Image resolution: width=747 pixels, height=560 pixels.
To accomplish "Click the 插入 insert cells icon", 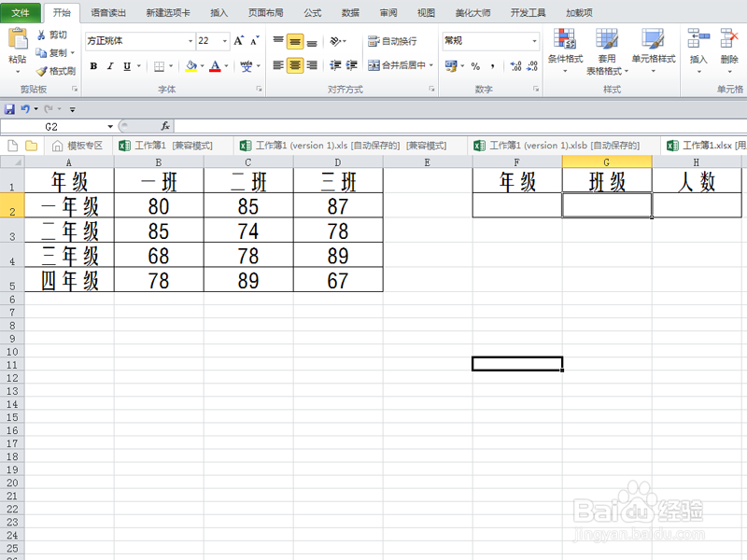I will (698, 38).
